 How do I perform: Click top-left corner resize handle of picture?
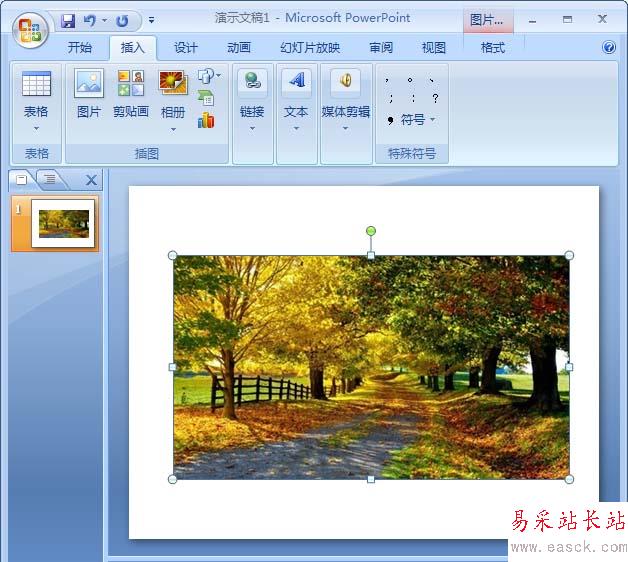pos(172,255)
